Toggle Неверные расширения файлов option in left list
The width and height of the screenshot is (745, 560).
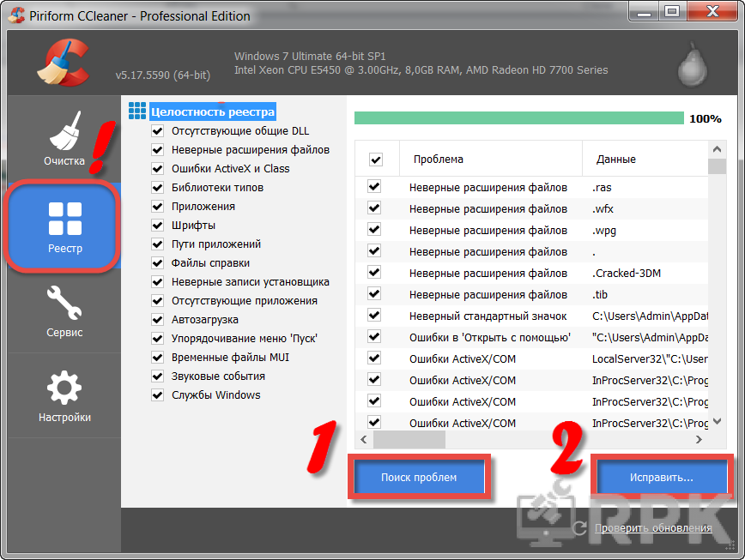(x=157, y=150)
